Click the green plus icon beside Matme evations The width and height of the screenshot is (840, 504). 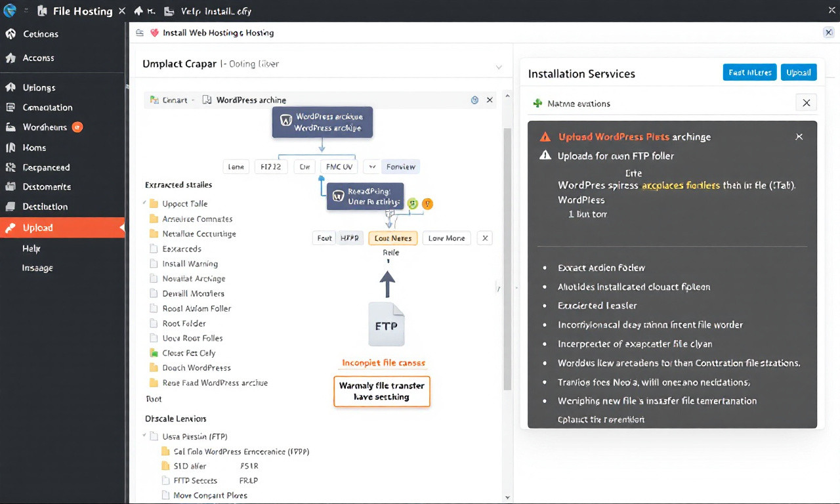538,103
